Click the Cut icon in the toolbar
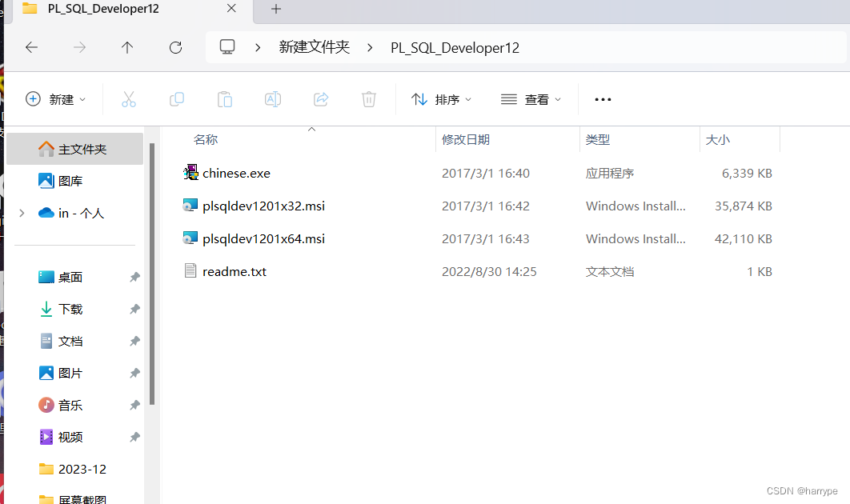The height and width of the screenshot is (504, 850). [x=129, y=98]
